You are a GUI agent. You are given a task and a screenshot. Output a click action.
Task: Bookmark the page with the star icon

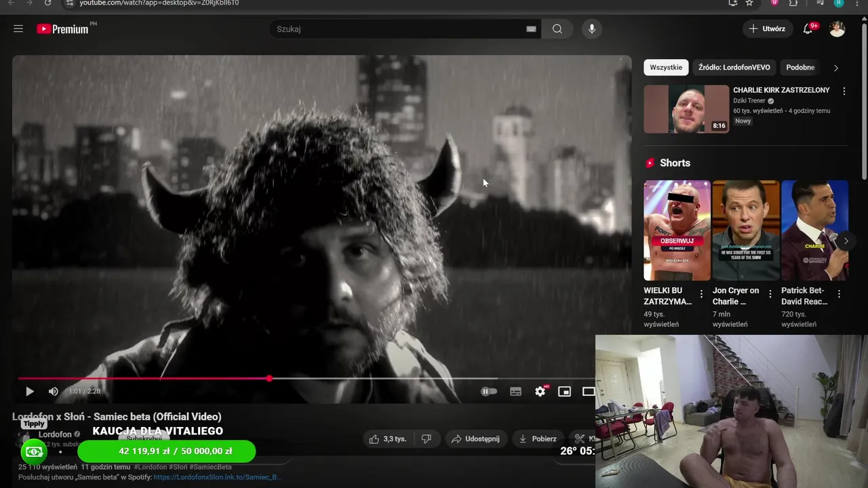[749, 3]
